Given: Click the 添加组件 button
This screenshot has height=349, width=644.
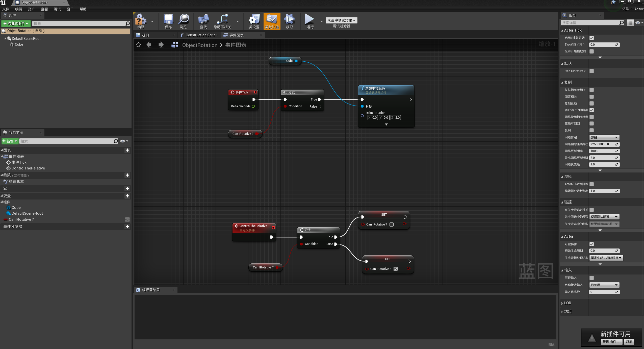Looking at the screenshot, I should click(x=16, y=23).
